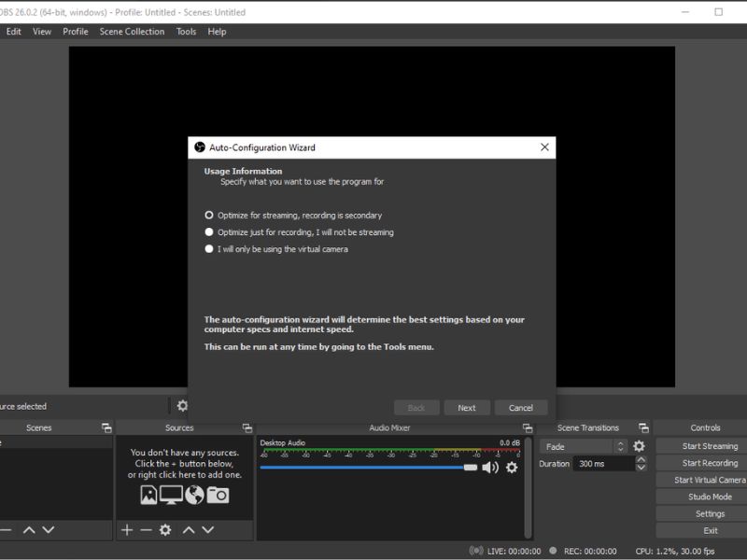
Task: Open source properties gear in Sources panel
Action: point(165,529)
